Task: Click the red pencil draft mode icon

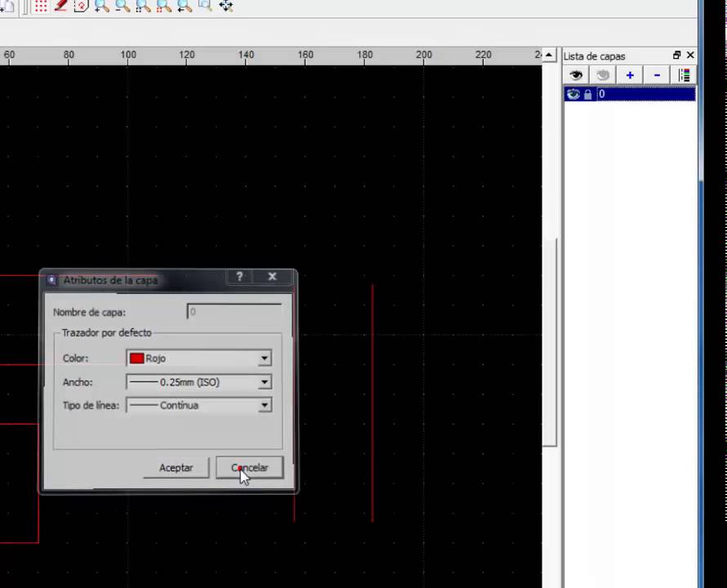Action: 60,6
